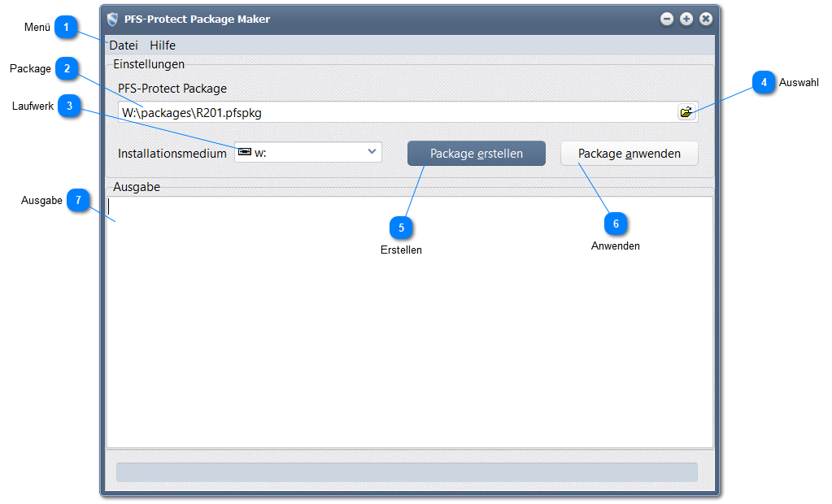Click the blue badge 2 beside Package
Viewport: 832px width, 504px height.
click(x=67, y=68)
